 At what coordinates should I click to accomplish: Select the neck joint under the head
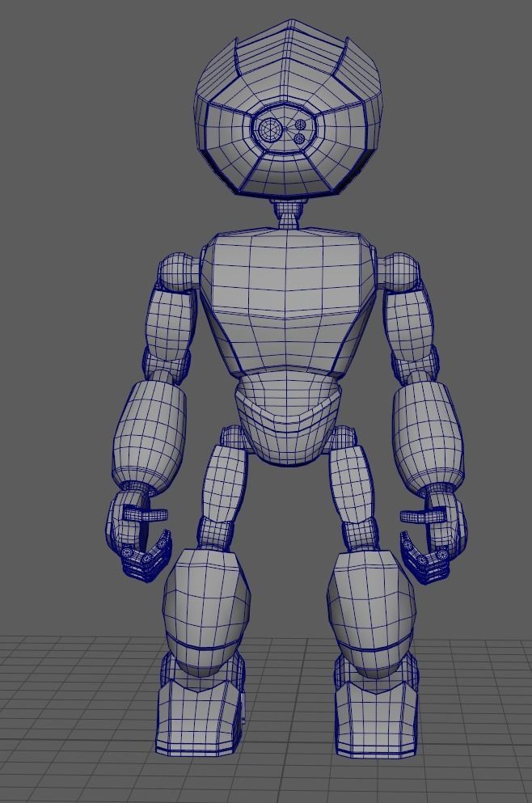point(287,213)
